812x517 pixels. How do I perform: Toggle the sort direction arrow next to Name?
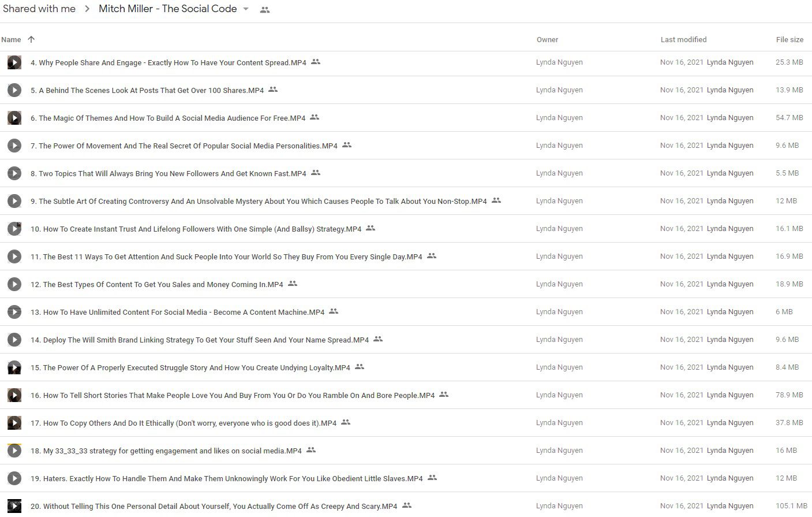click(x=31, y=39)
